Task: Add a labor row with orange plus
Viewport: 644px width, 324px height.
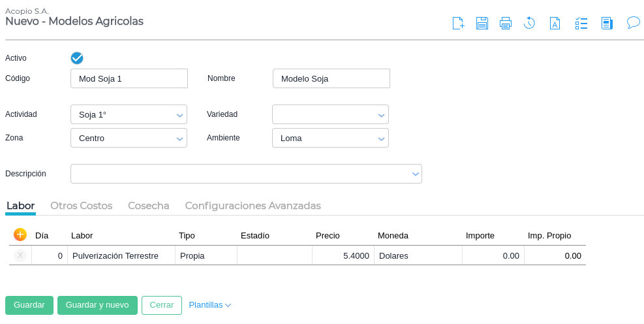Action: click(x=20, y=235)
